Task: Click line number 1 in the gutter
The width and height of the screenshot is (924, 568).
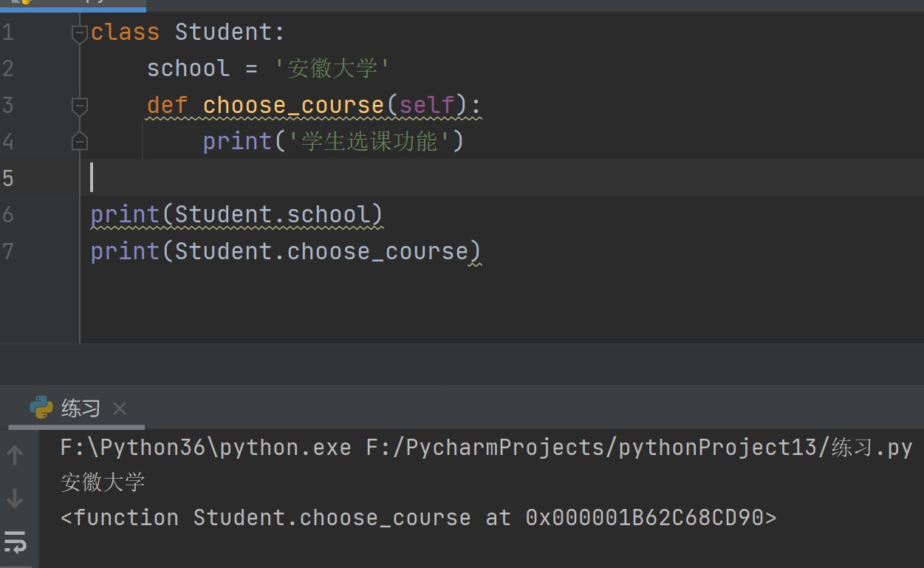Action: (8, 32)
